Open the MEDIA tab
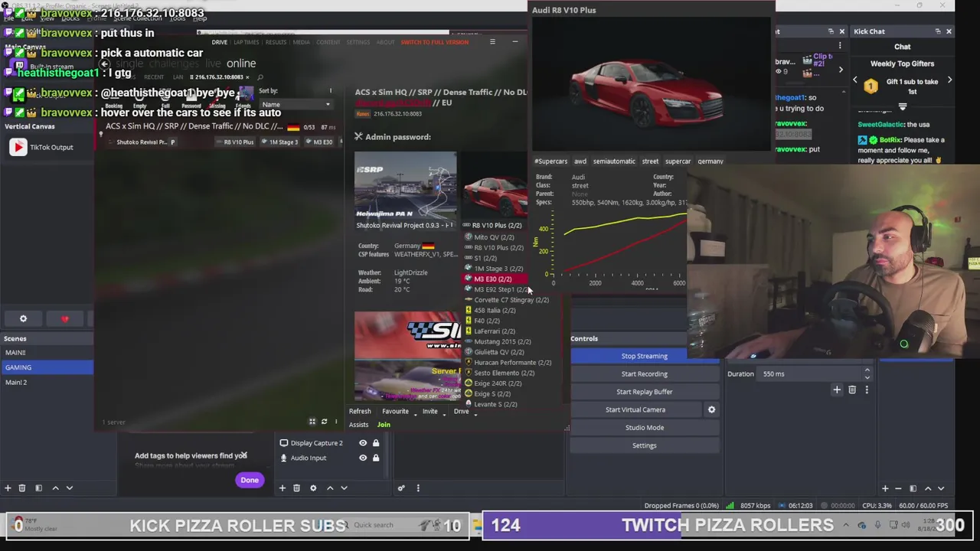 301,42
